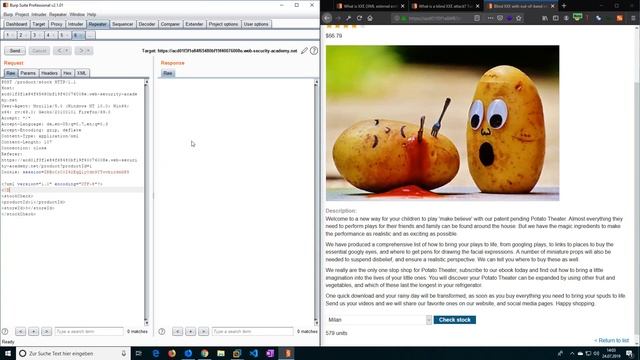Image resolution: width=640 pixels, height=360 pixels.
Task: Switch to the Proxy tab
Action: [56, 24]
